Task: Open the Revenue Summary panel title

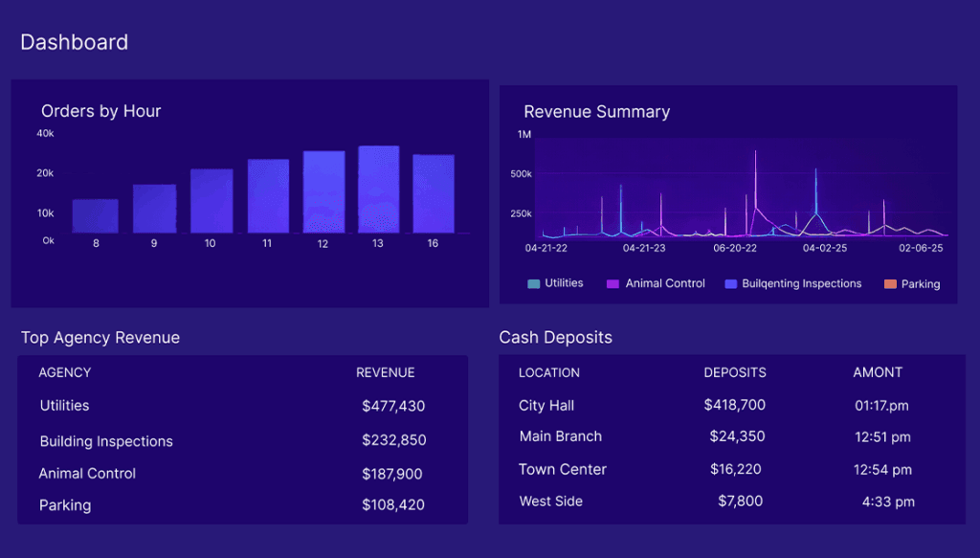Action: [597, 111]
